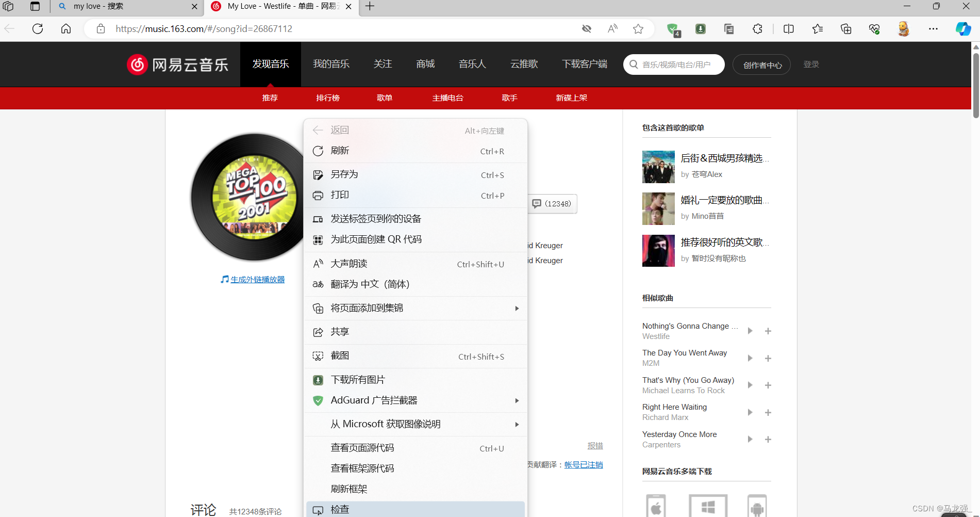
Task: Open the Settings and more ellipsis menu
Action: (933, 28)
